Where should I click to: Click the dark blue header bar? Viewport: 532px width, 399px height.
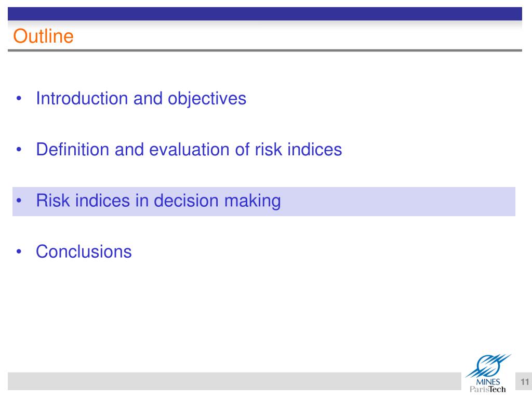pyautogui.click(x=264, y=14)
